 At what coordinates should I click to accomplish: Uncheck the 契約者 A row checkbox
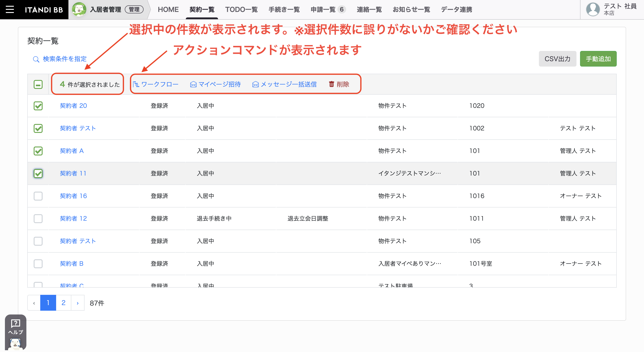[x=38, y=151]
